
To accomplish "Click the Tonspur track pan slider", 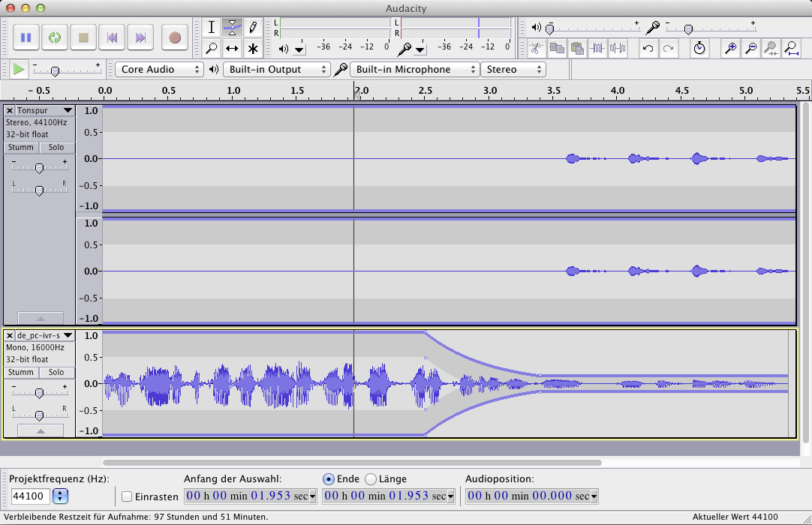I will point(39,190).
